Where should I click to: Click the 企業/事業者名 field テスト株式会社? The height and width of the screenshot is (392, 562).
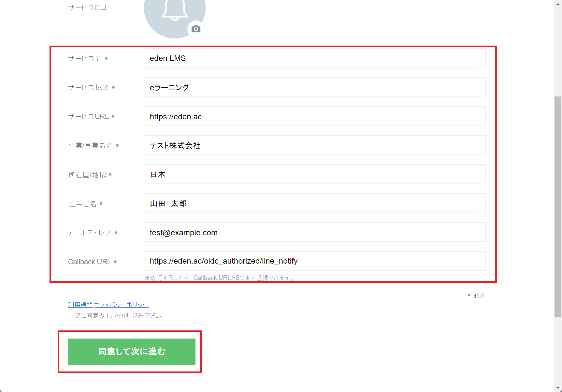point(315,145)
